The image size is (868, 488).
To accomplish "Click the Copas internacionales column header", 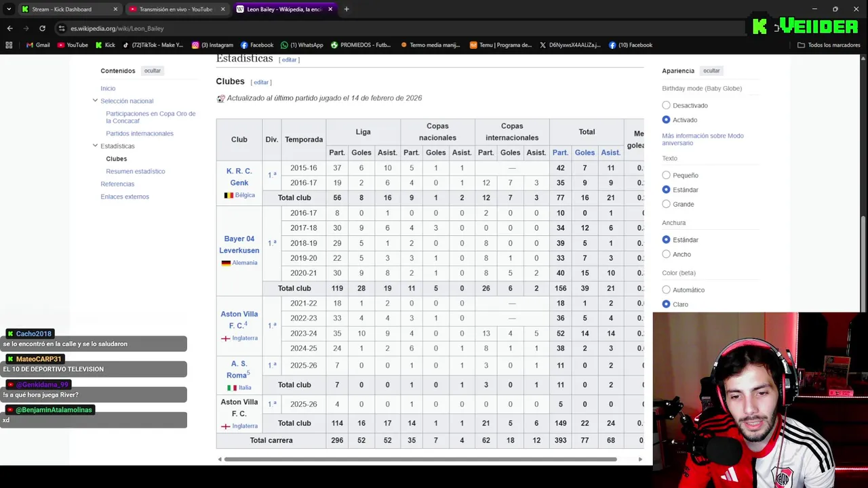I will tap(512, 131).
